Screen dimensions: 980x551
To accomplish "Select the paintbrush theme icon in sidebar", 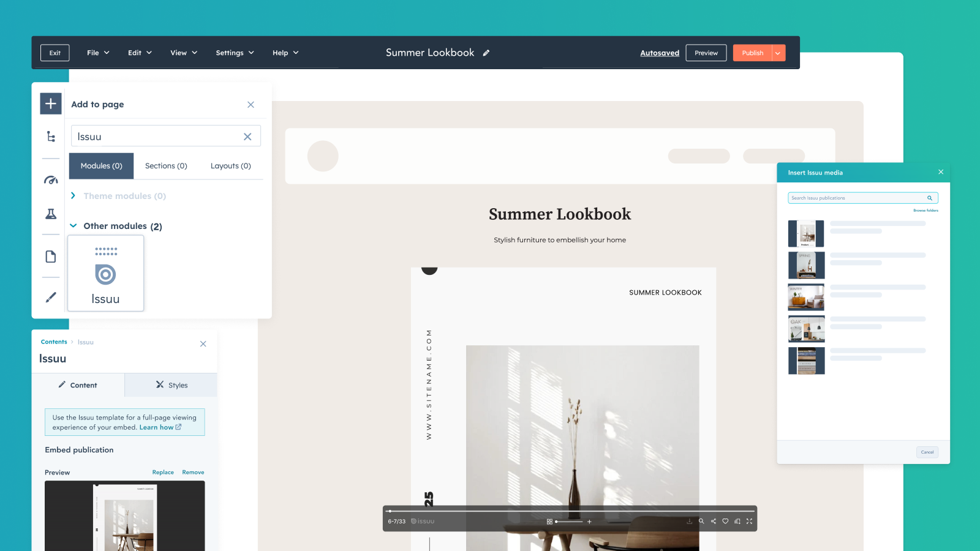I will tap(51, 297).
